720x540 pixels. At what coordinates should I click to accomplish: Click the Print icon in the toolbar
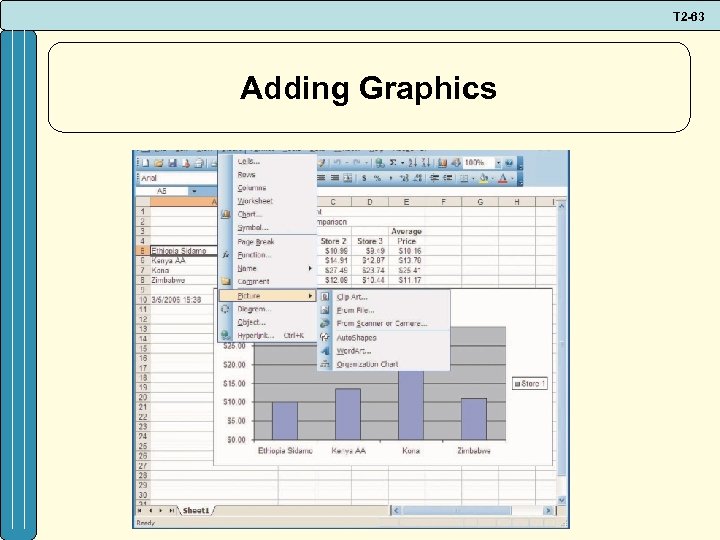[x=199, y=163]
